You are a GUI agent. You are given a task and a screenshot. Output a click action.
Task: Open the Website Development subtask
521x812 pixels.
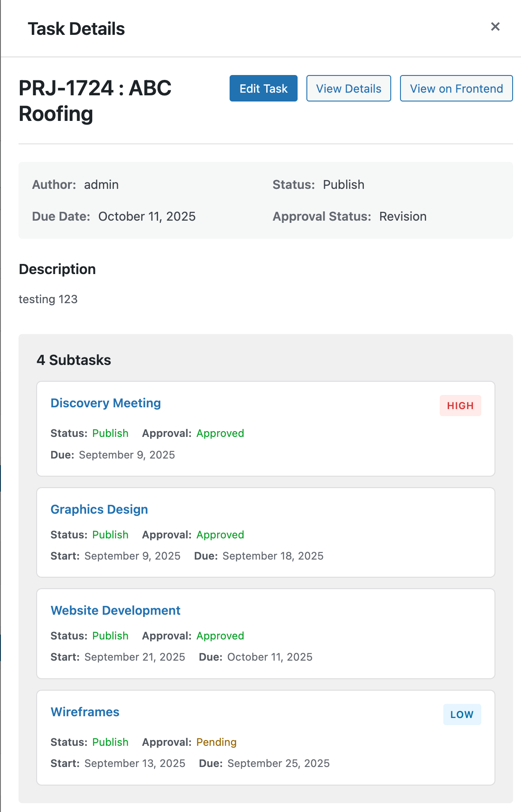point(115,610)
